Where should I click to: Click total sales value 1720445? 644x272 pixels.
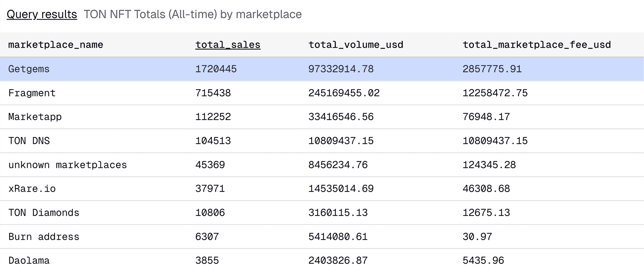(x=216, y=69)
